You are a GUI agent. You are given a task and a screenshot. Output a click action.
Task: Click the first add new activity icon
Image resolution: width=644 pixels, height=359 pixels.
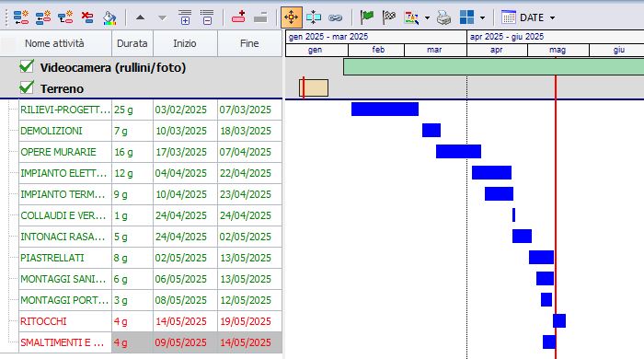tap(21, 17)
